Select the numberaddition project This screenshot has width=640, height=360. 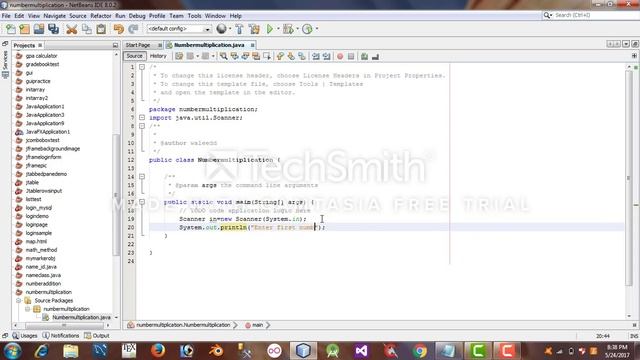point(43,284)
